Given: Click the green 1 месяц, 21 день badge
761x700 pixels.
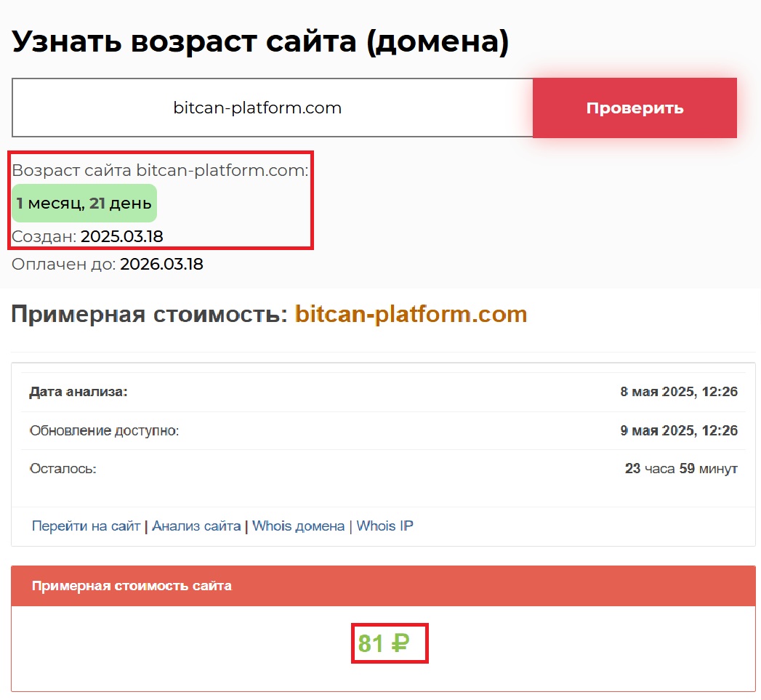Looking at the screenshot, I should [x=84, y=204].
